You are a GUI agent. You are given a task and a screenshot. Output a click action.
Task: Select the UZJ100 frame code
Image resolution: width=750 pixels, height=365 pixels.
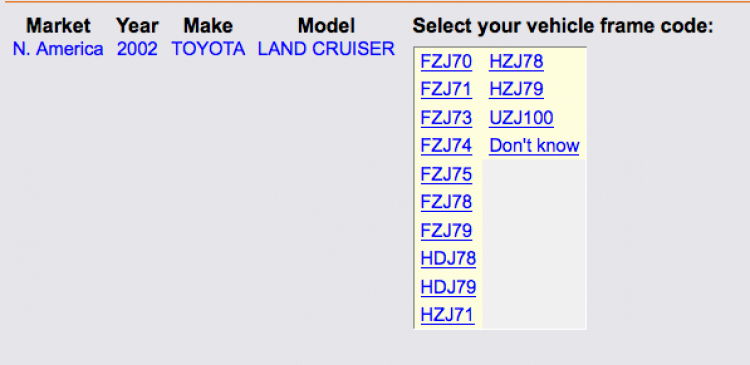(521, 118)
